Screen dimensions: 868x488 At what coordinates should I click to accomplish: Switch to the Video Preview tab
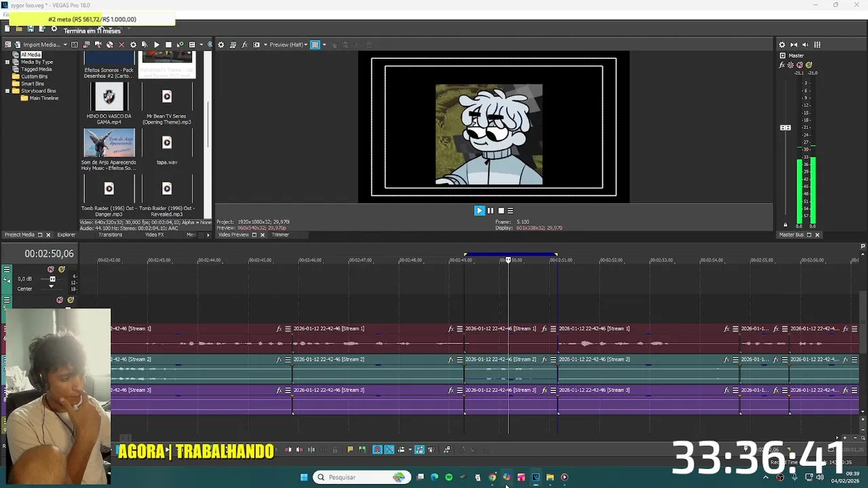(x=233, y=235)
